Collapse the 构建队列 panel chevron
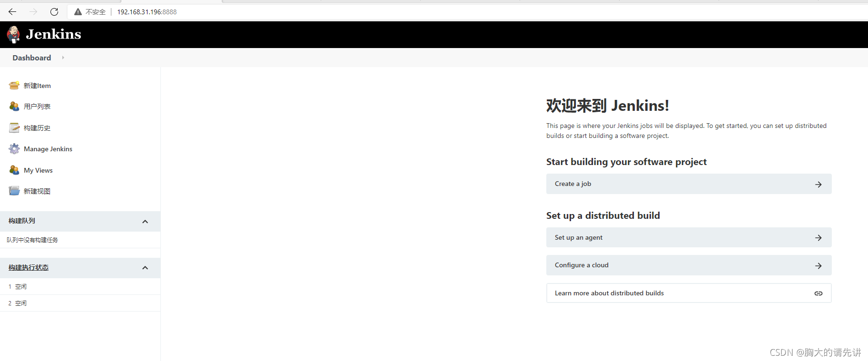This screenshot has width=868, height=361. (x=145, y=222)
